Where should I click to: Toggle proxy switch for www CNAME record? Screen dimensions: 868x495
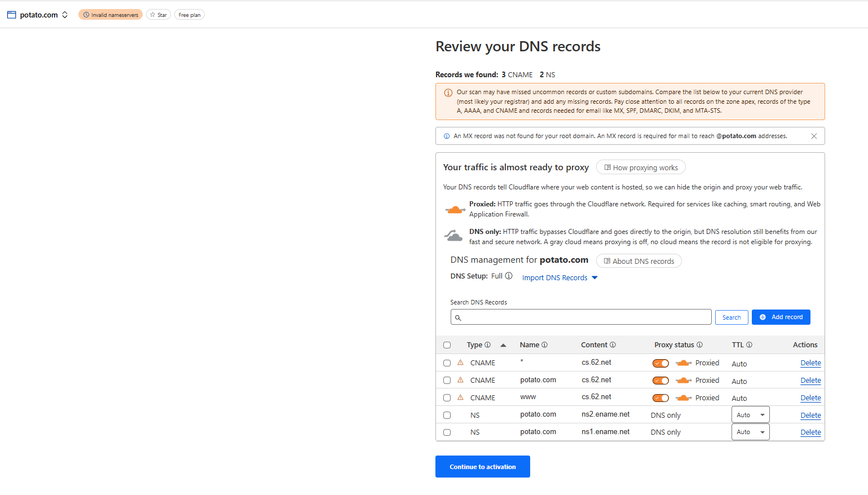660,398
